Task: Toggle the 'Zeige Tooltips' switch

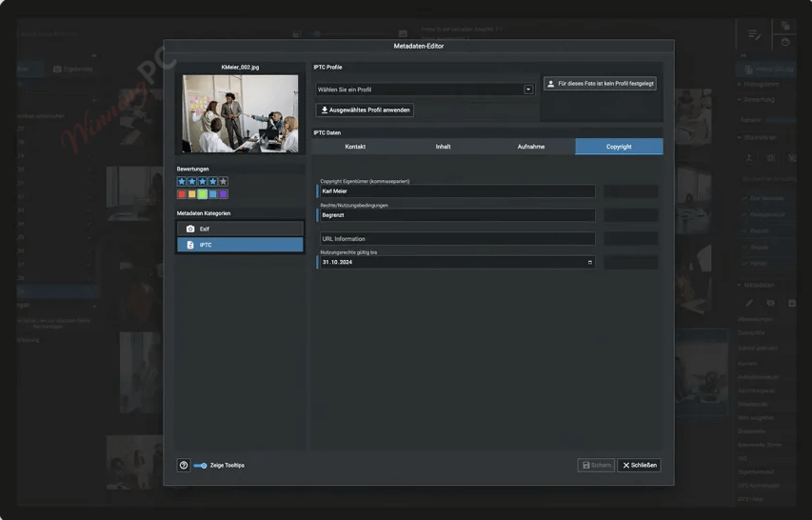Action: coord(201,466)
